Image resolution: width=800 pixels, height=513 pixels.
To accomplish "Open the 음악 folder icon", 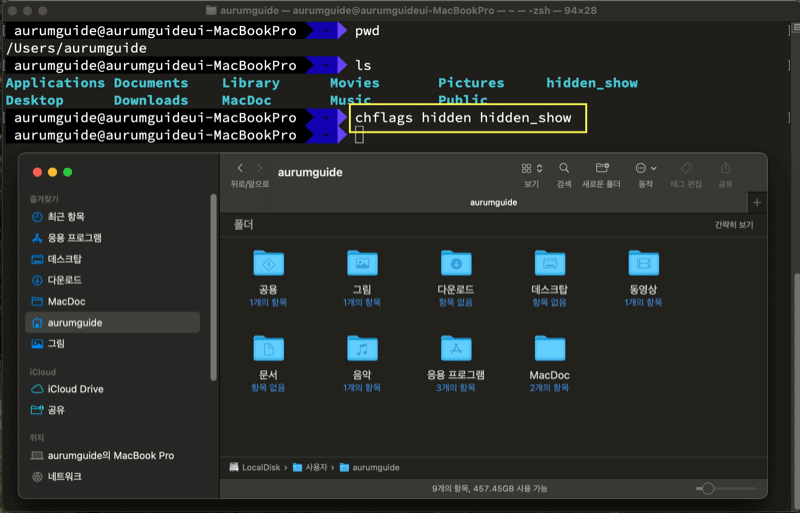I will tap(362, 349).
